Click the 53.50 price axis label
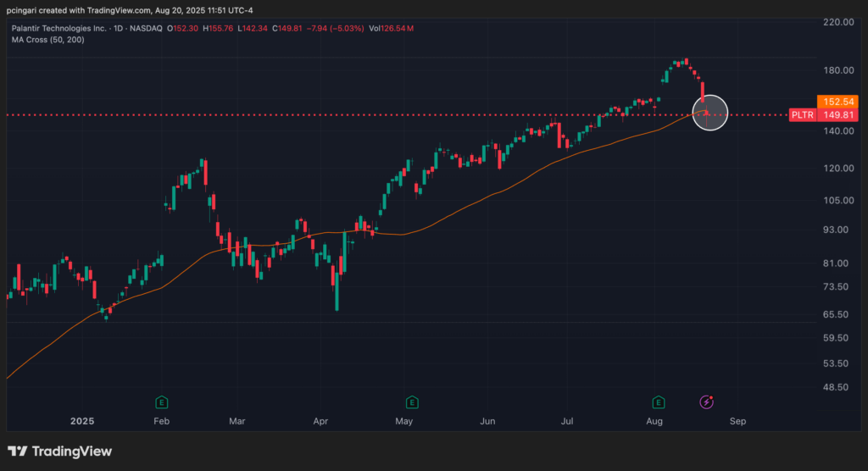 tap(836, 363)
